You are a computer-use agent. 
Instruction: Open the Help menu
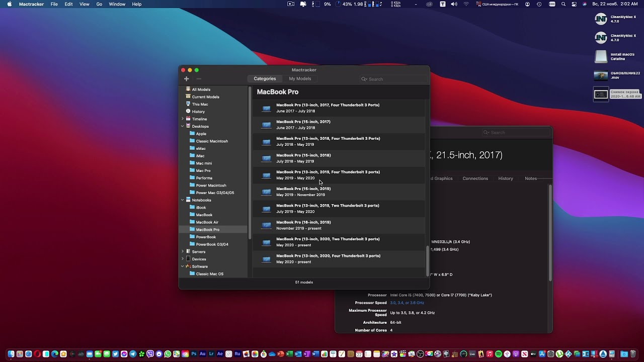(x=137, y=4)
